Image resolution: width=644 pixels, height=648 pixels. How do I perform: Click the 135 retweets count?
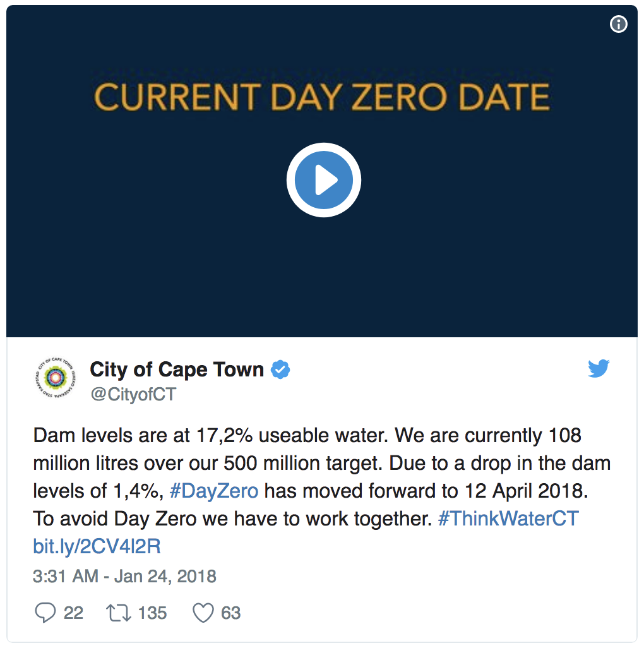152,613
